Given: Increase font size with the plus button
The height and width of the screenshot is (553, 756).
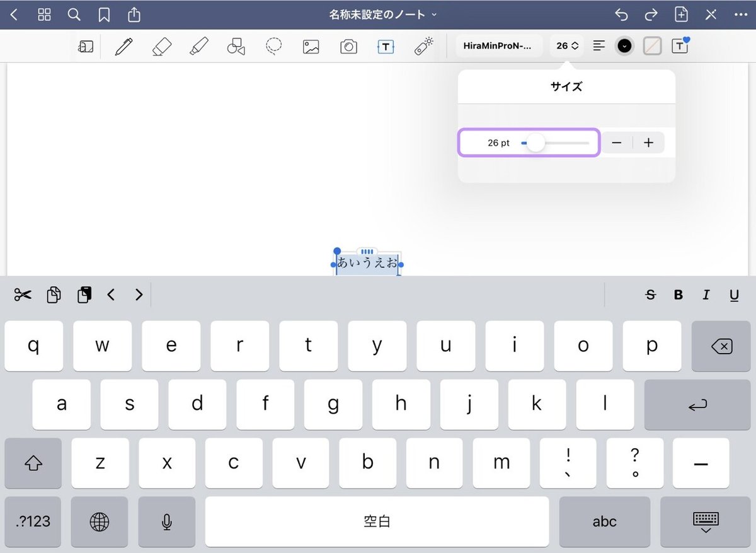Looking at the screenshot, I should (648, 143).
